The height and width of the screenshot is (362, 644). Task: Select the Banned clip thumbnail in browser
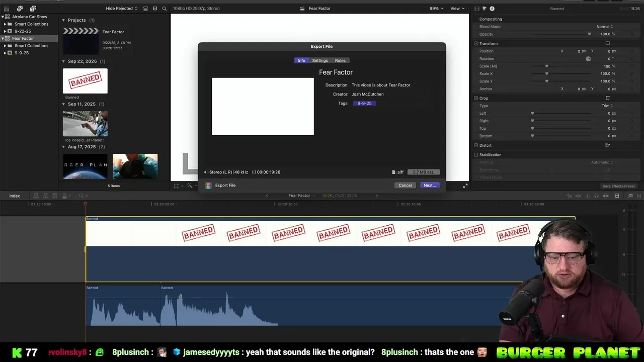point(85,81)
